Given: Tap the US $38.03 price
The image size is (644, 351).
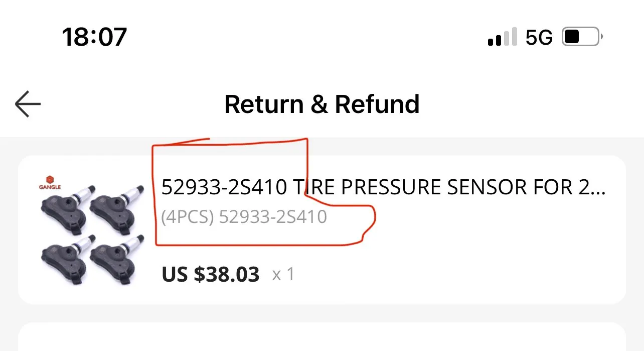Looking at the screenshot, I should (x=210, y=274).
